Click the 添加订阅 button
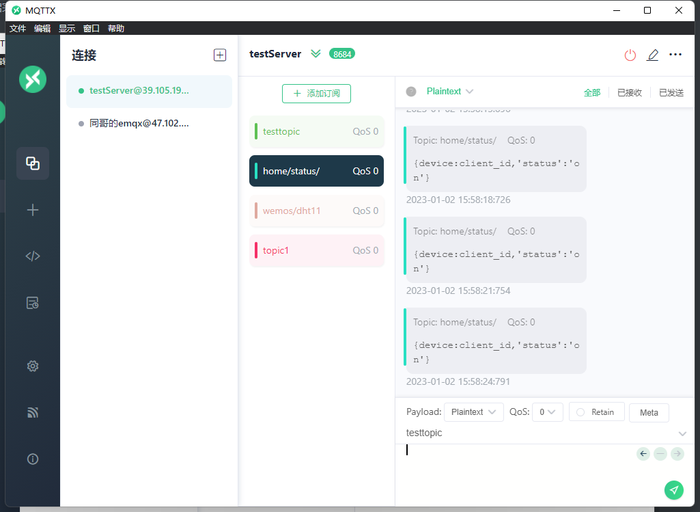 (316, 93)
